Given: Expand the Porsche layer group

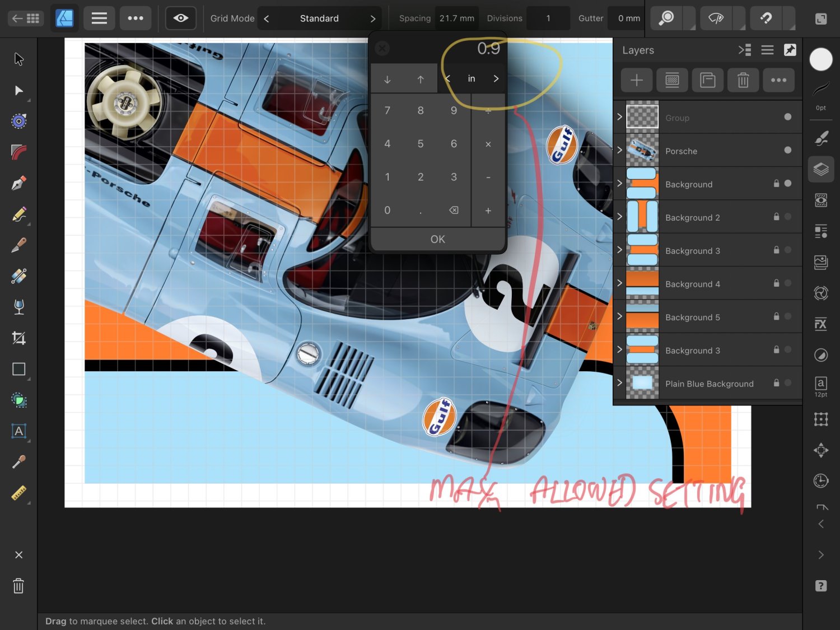Looking at the screenshot, I should [619, 151].
